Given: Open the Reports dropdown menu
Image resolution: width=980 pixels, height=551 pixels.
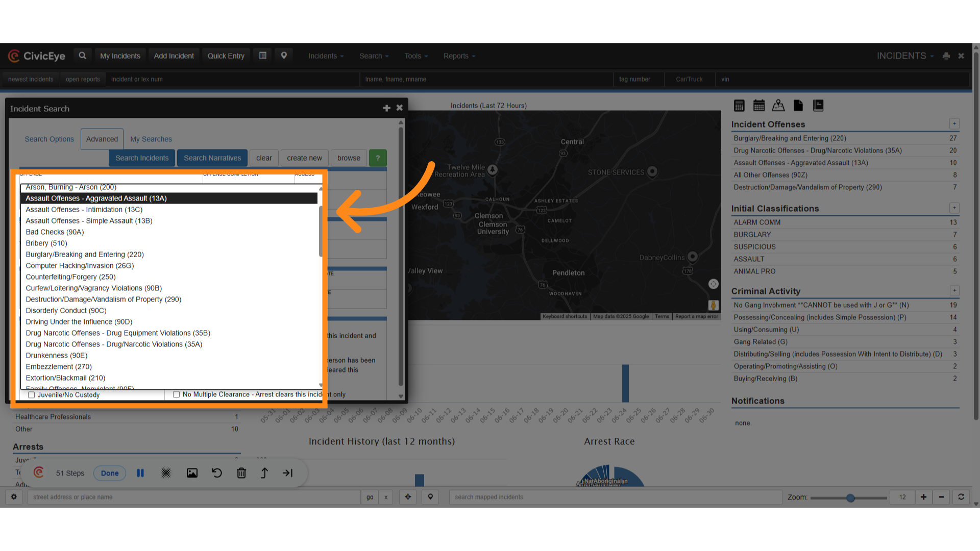Looking at the screenshot, I should (x=459, y=56).
